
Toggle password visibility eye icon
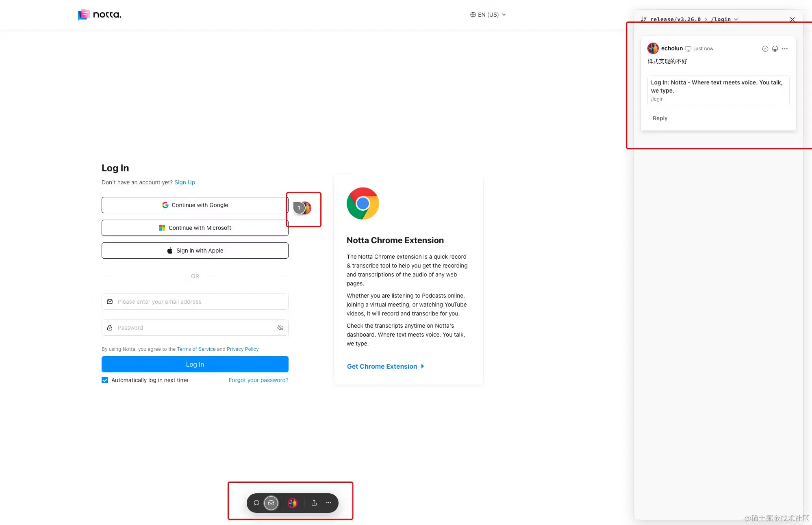(280, 328)
